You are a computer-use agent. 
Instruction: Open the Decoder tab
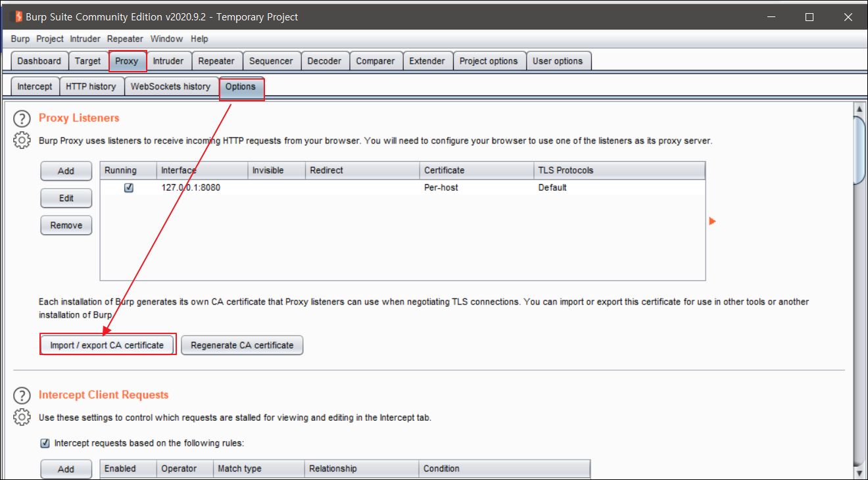[x=325, y=61]
